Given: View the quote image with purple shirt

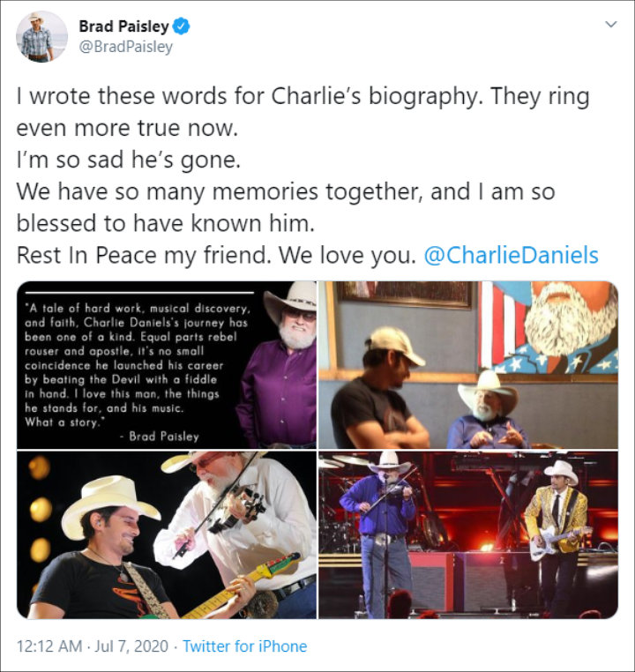Looking at the screenshot, I should [167, 365].
